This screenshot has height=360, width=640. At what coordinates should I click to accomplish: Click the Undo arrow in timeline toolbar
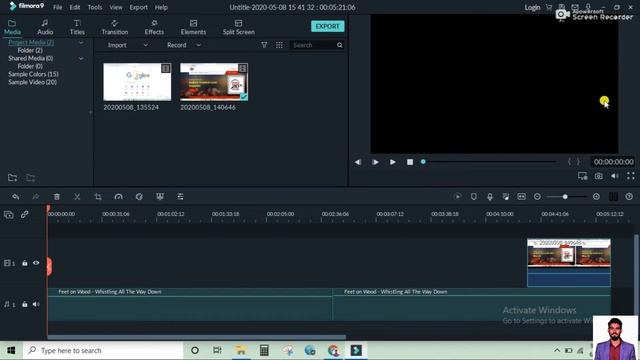(16, 197)
